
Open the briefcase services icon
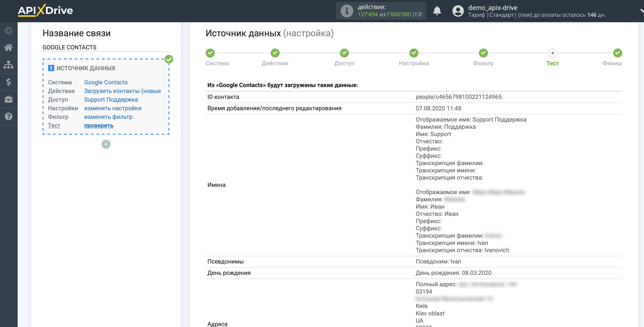9,99
